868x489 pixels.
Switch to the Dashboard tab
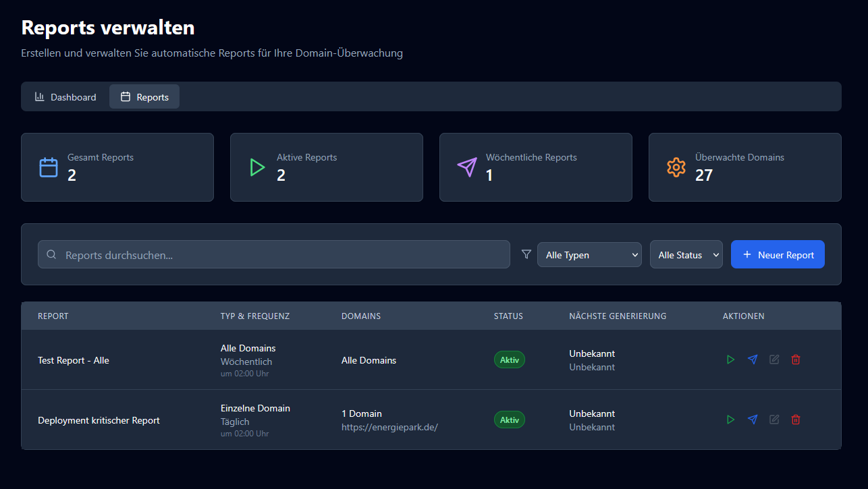pyautogui.click(x=65, y=97)
